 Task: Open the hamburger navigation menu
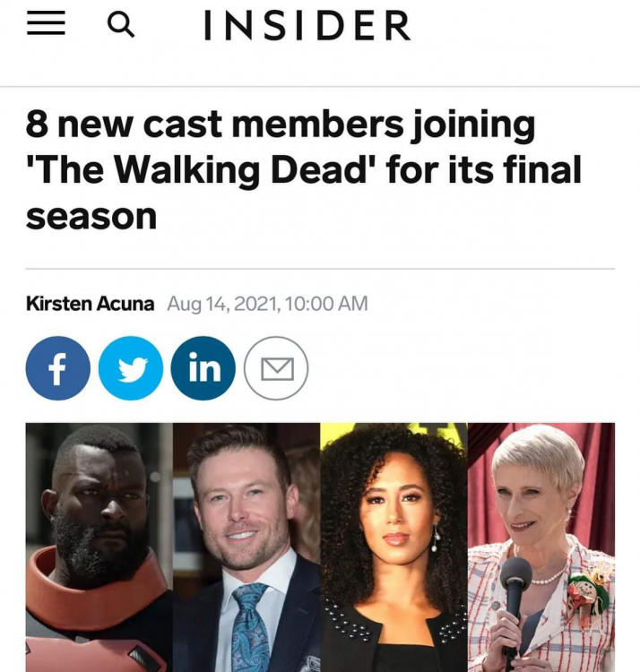coord(46,23)
